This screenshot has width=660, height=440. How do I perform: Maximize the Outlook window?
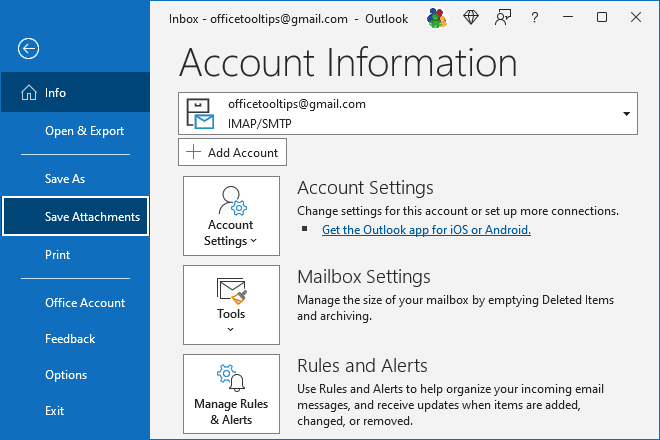602,17
